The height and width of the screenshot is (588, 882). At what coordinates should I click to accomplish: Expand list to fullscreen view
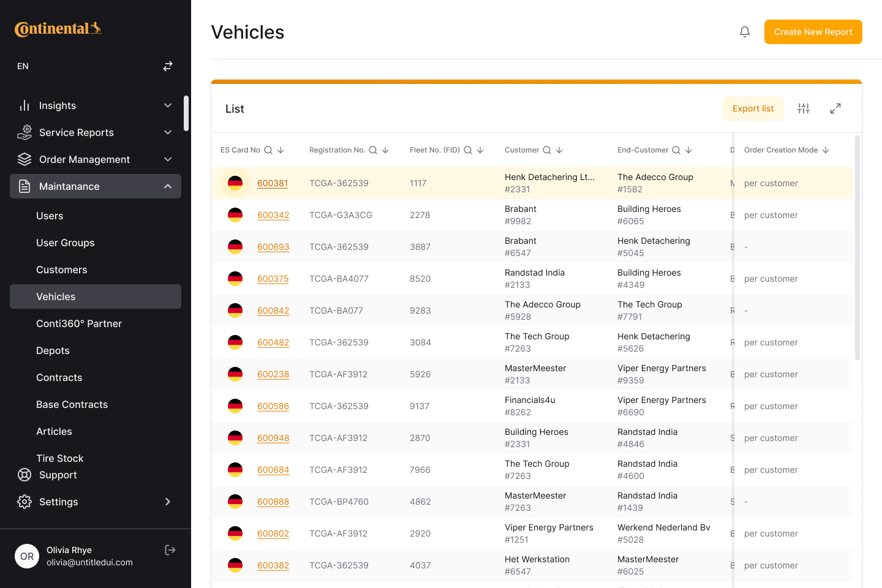[x=835, y=108]
